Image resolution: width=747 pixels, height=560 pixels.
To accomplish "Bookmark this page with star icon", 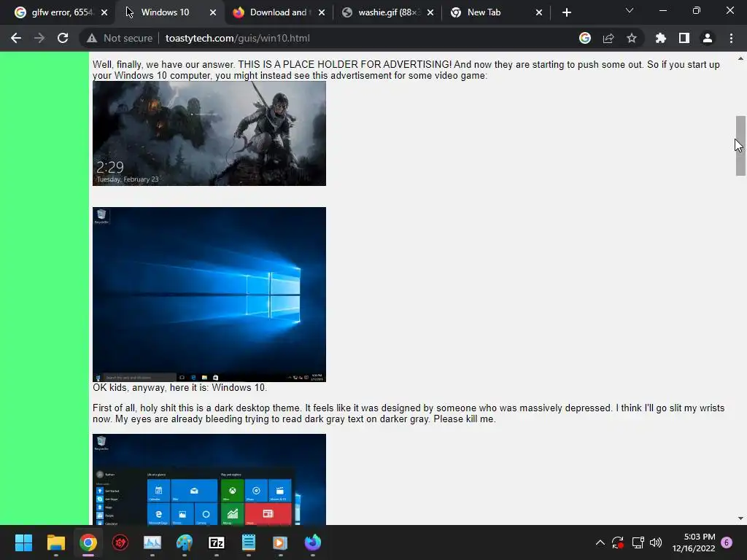I will pyautogui.click(x=632, y=38).
